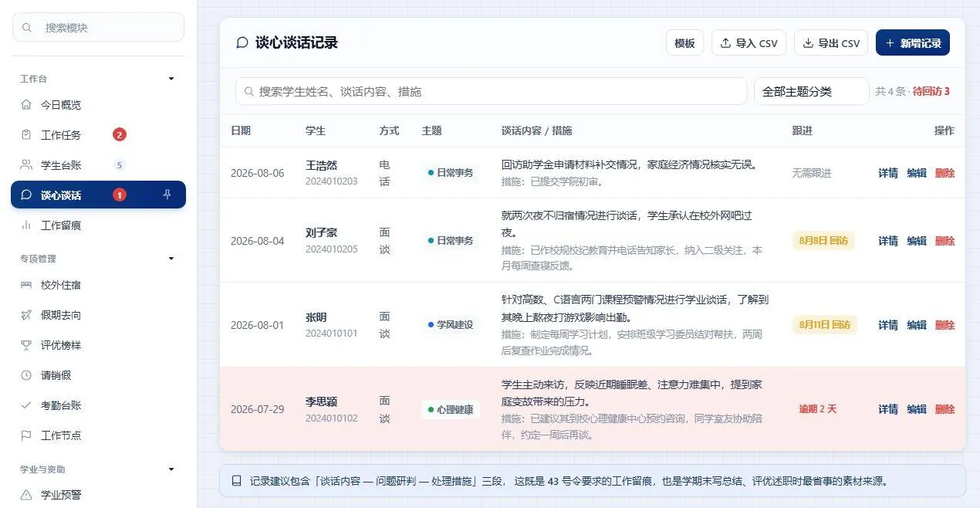
Task: View 详情 for 李思颖's record
Action: pyautogui.click(x=888, y=409)
